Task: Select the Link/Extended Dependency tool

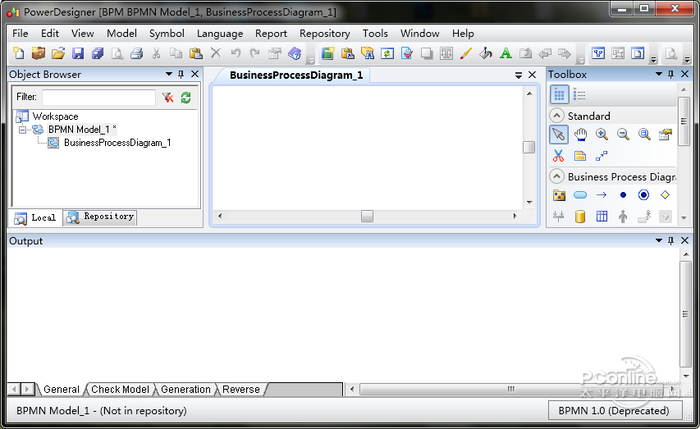Action: tap(601, 156)
